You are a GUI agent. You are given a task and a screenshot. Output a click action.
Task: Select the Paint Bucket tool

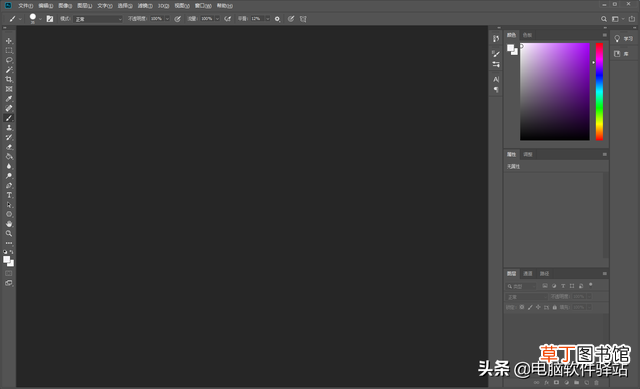pos(9,157)
